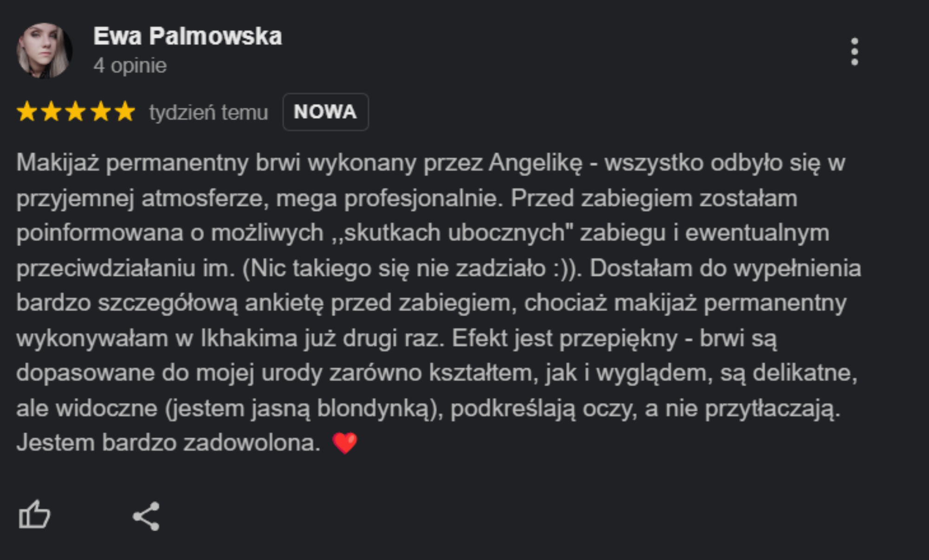
Task: Share this review via share icon
Action: tap(146, 516)
